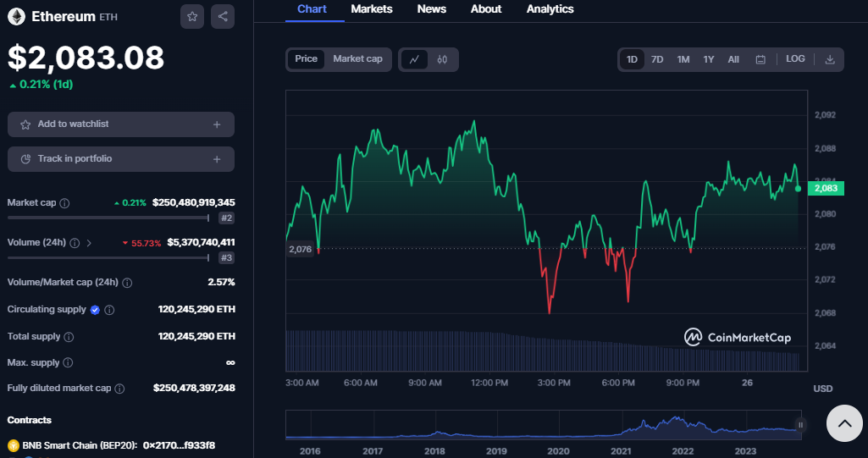Screen dimensions: 868x458
Task: Click the share icon next to ETH
Action: (x=223, y=16)
